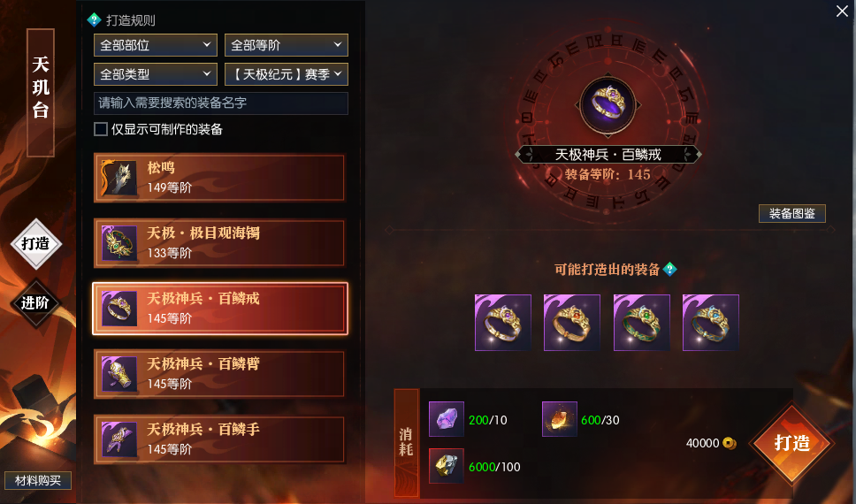Click the orange flame stone material icon
This screenshot has width=856, height=504.
coord(559,419)
